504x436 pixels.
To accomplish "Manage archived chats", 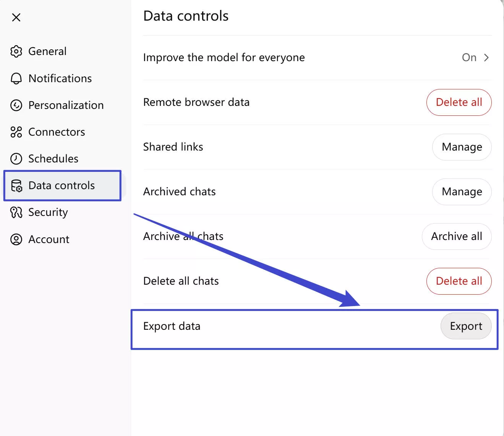I will pos(462,192).
